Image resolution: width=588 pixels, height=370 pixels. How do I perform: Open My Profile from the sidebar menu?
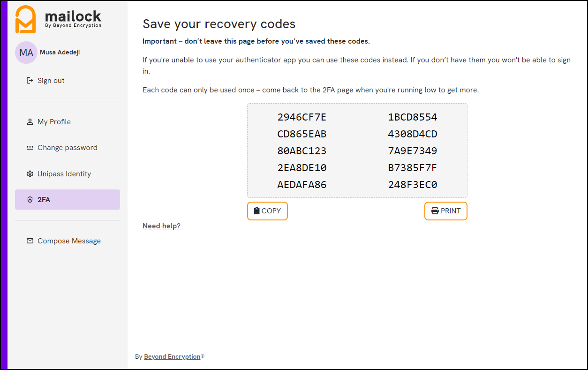[x=54, y=121]
